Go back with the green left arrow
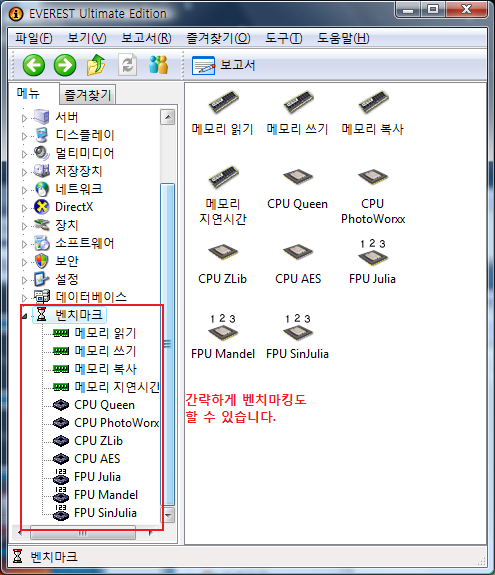Viewport: 495px width, 575px height. click(34, 65)
